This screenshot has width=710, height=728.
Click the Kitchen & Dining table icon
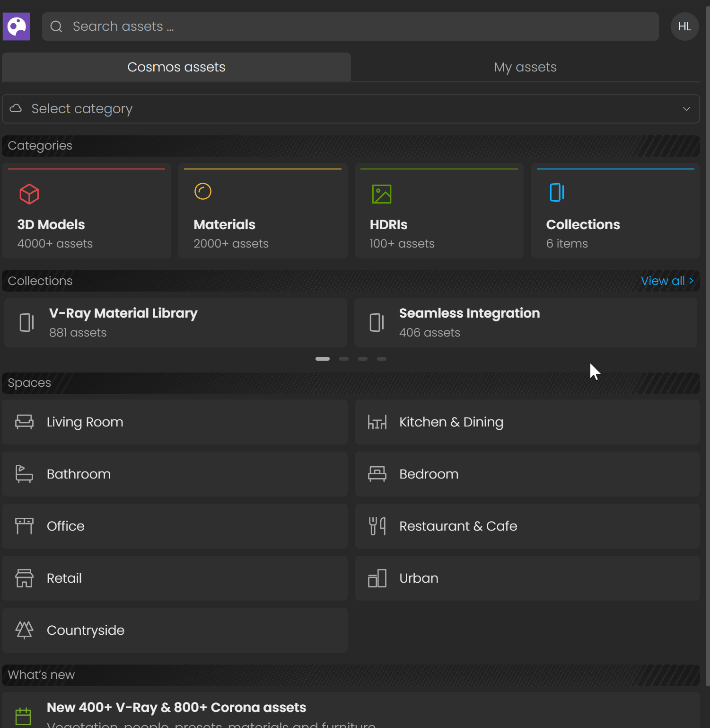377,422
